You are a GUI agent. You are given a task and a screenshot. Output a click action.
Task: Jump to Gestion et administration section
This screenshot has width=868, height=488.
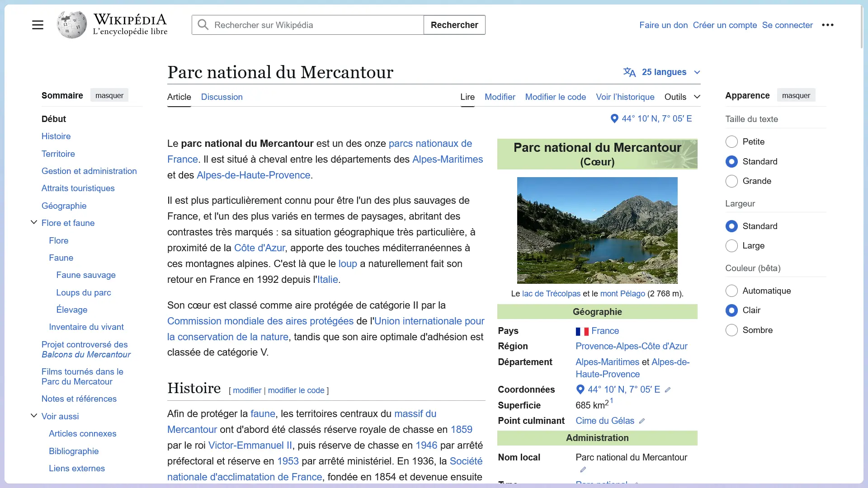89,171
